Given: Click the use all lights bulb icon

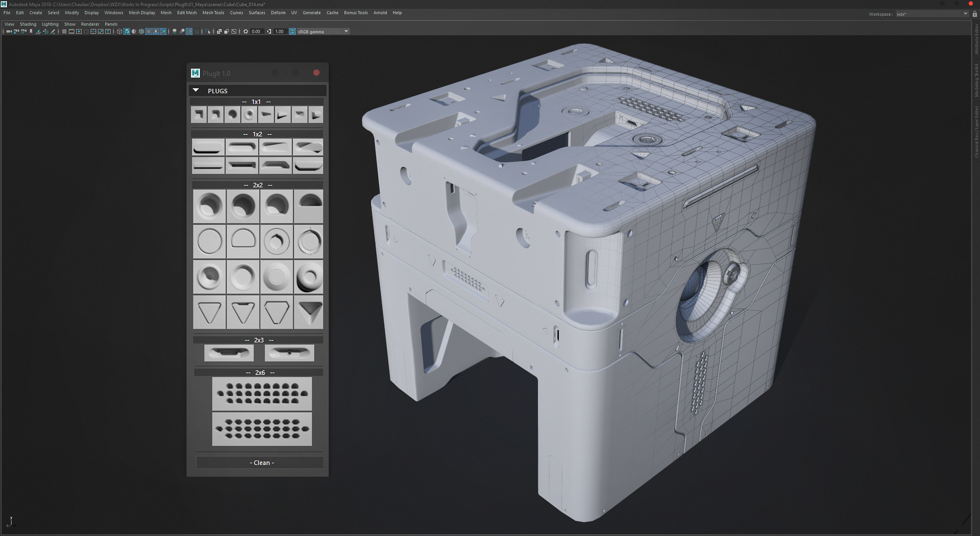Looking at the screenshot, I should [x=156, y=31].
